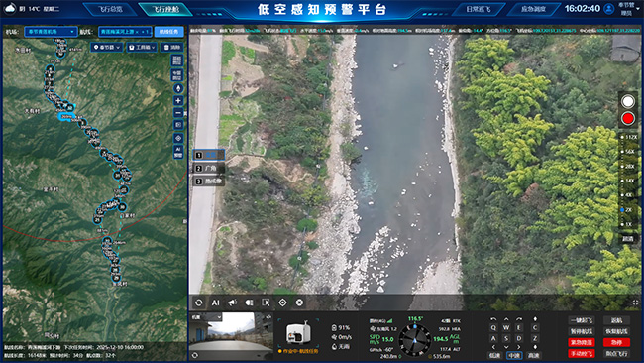This screenshot has width=644, height=363.
Task: Click the W forward key button
Action: pyautogui.click(x=506, y=327)
